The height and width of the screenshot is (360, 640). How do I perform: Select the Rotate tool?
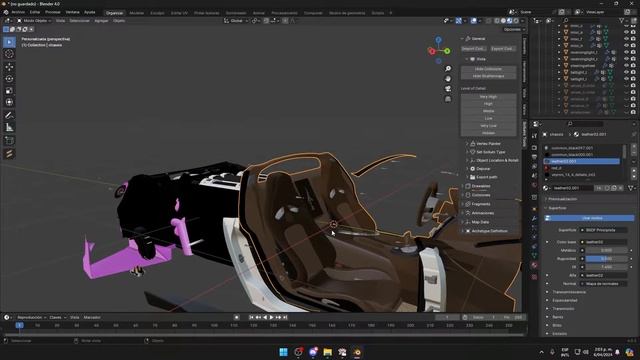[9, 78]
